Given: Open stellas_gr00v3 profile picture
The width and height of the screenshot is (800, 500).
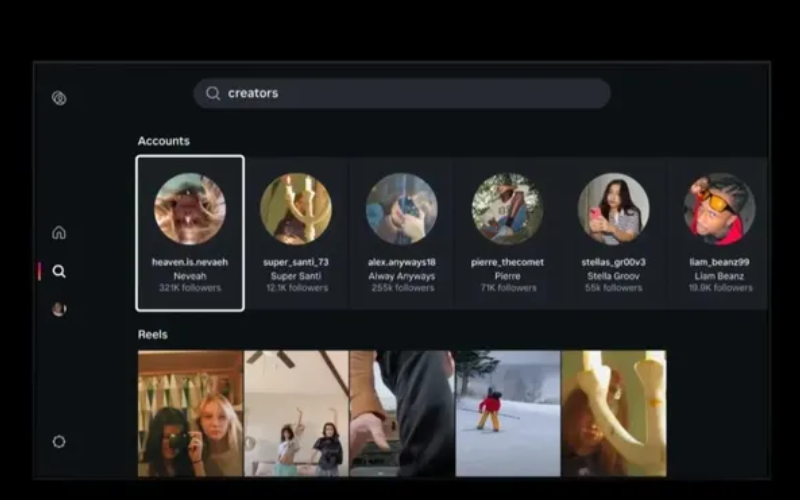Looking at the screenshot, I should pyautogui.click(x=613, y=209).
